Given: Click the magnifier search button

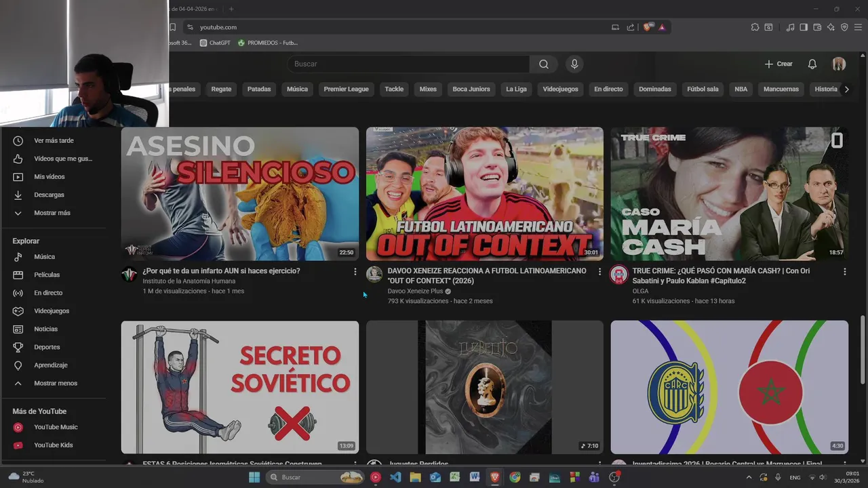Looking at the screenshot, I should 544,64.
